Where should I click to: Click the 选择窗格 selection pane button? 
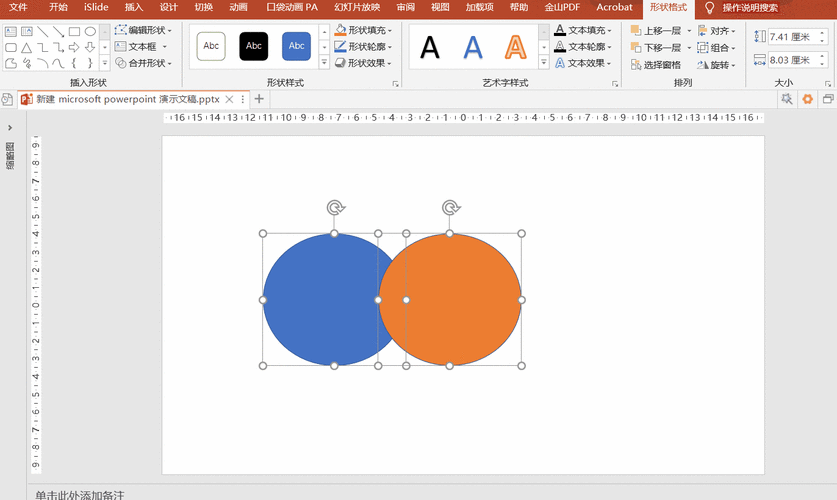656,65
